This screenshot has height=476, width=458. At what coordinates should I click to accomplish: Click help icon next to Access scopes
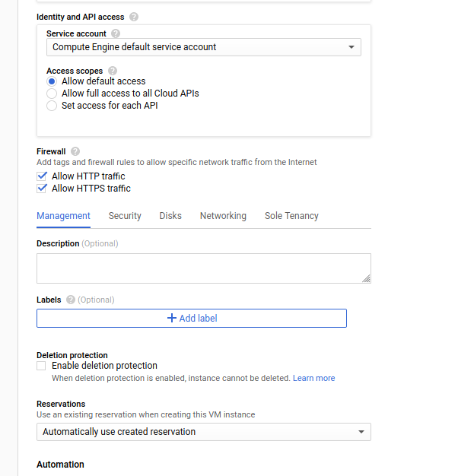113,71
